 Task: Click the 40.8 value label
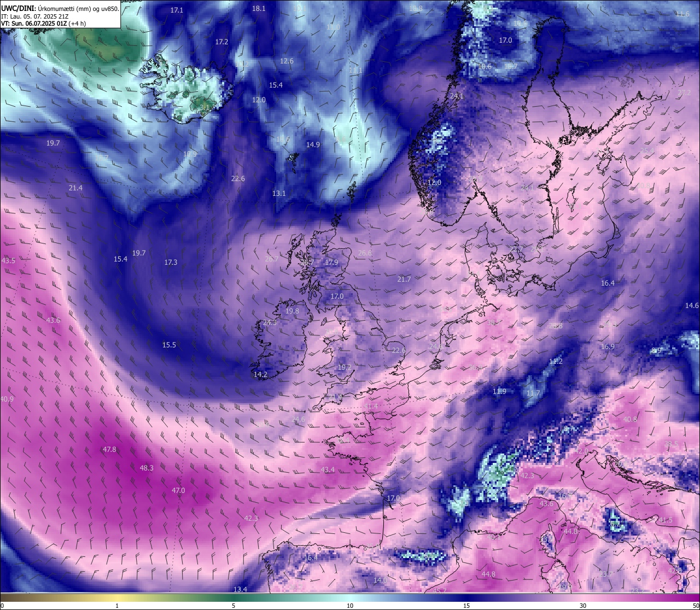point(630,420)
